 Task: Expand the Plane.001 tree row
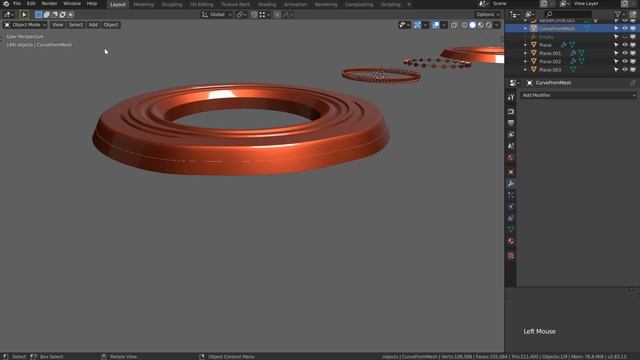pyautogui.click(x=525, y=53)
